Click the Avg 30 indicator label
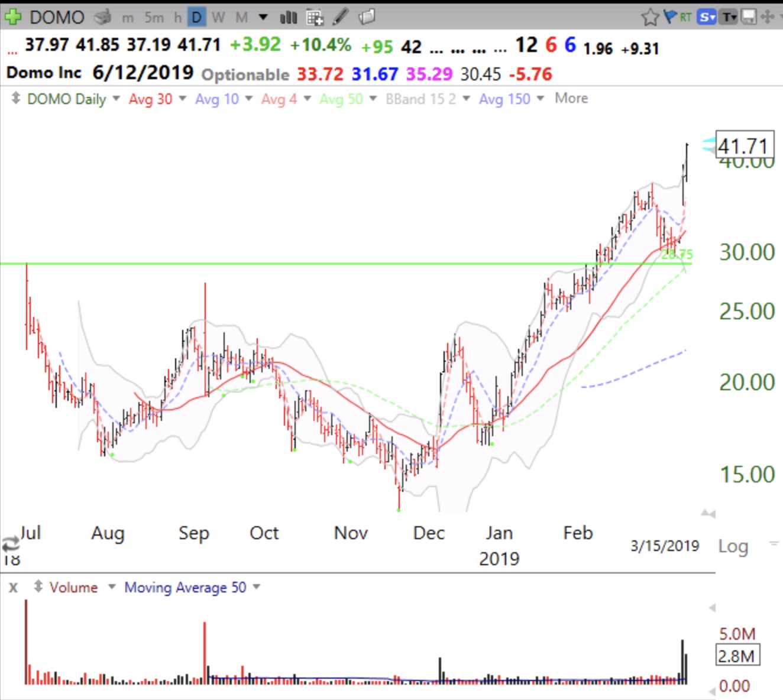Image resolution: width=783 pixels, height=700 pixels. pos(150,99)
